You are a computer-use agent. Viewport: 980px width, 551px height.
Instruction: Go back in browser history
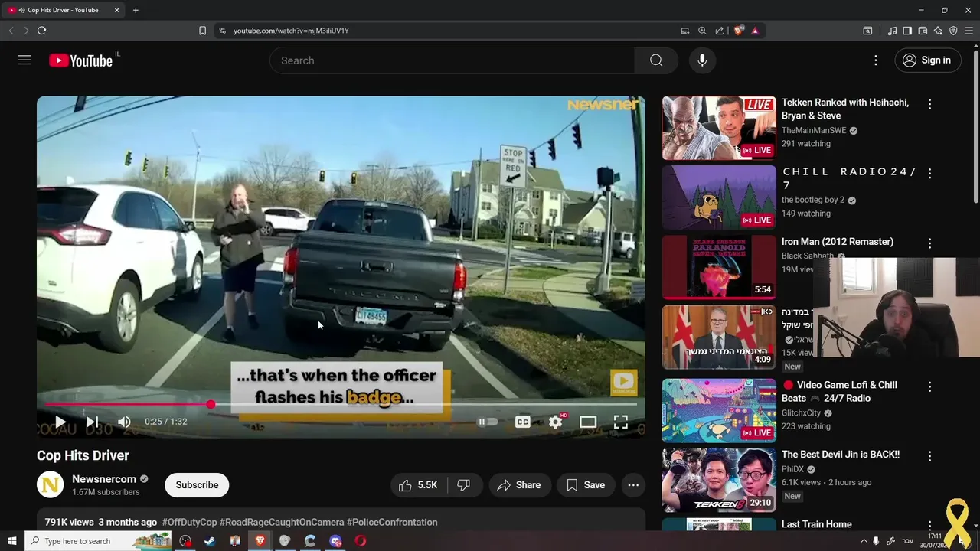coord(11,31)
